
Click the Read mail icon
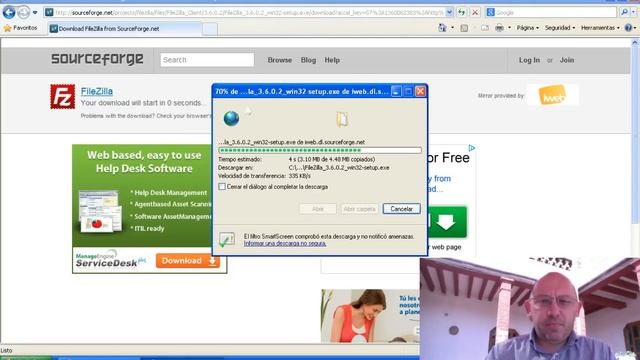point(484,28)
